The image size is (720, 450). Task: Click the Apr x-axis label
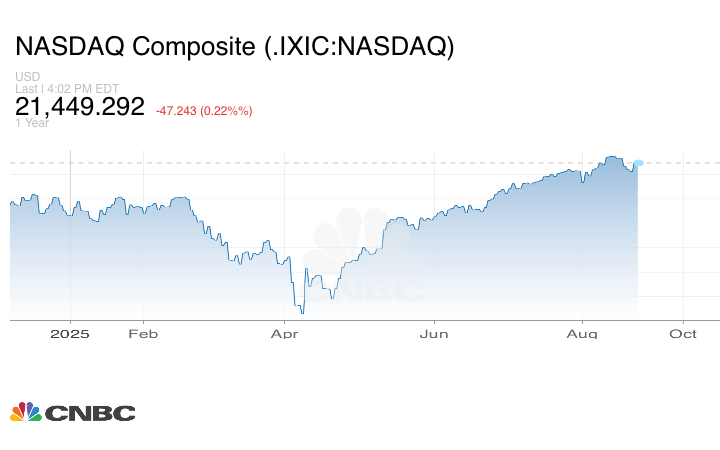click(x=286, y=334)
